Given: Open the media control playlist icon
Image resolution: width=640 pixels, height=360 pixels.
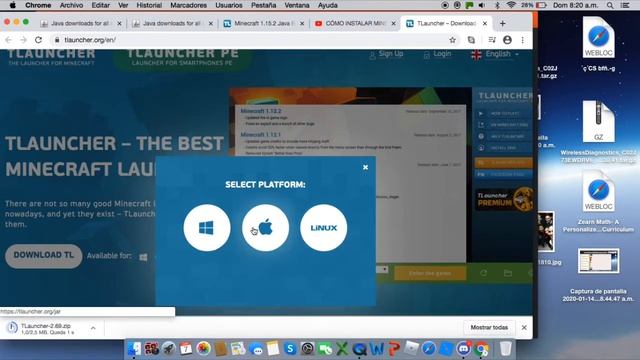Looking at the screenshot, I should click(x=492, y=40).
